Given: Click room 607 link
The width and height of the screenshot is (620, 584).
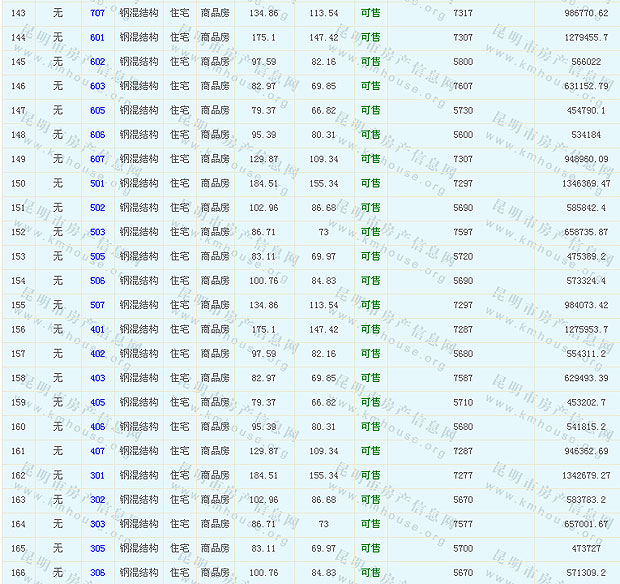Looking at the screenshot, I should click(97, 159).
